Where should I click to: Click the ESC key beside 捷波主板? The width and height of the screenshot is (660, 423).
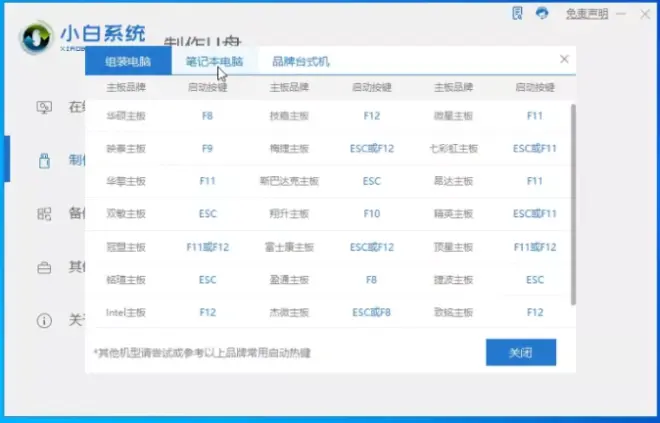535,280
